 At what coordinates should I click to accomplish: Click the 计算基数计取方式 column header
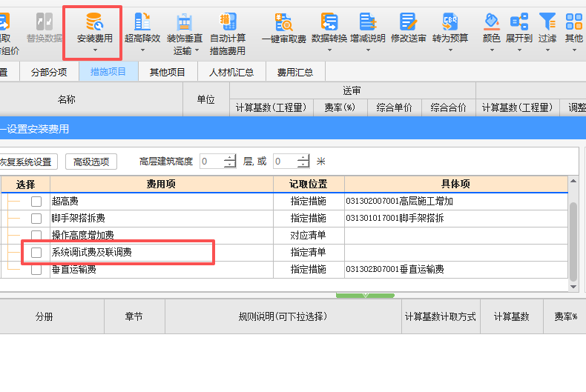tap(441, 316)
